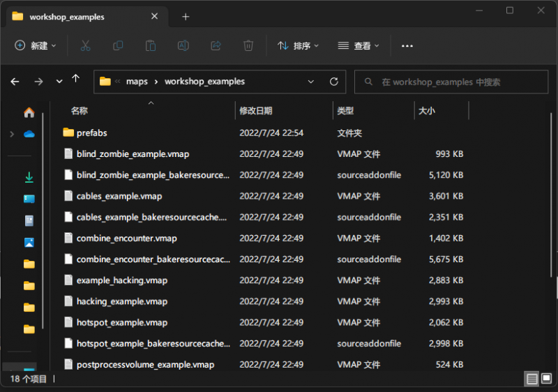The image size is (558, 392).
Task: Select blind_zombie_example_bakeresource file
Action: 153,175
